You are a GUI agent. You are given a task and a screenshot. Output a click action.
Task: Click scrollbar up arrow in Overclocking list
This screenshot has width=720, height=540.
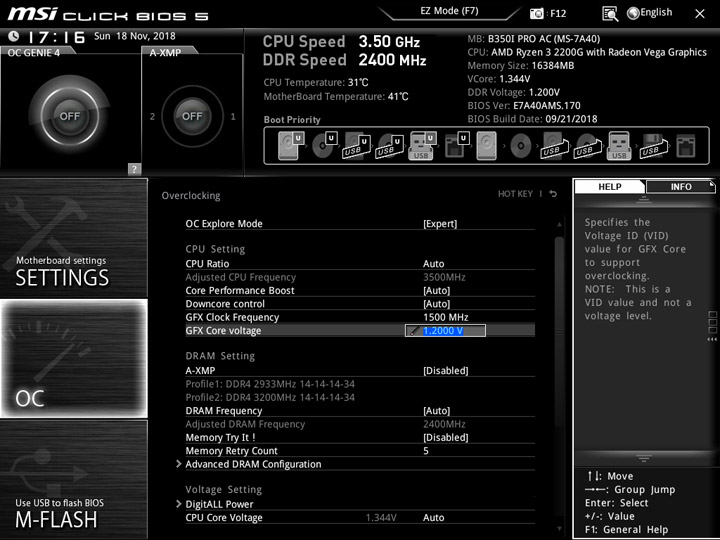[x=559, y=225]
